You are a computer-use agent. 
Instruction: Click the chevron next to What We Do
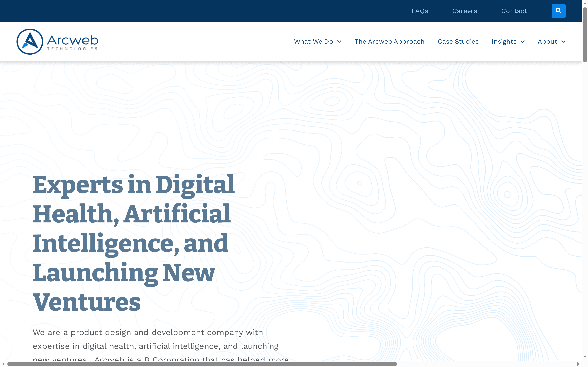[339, 42]
